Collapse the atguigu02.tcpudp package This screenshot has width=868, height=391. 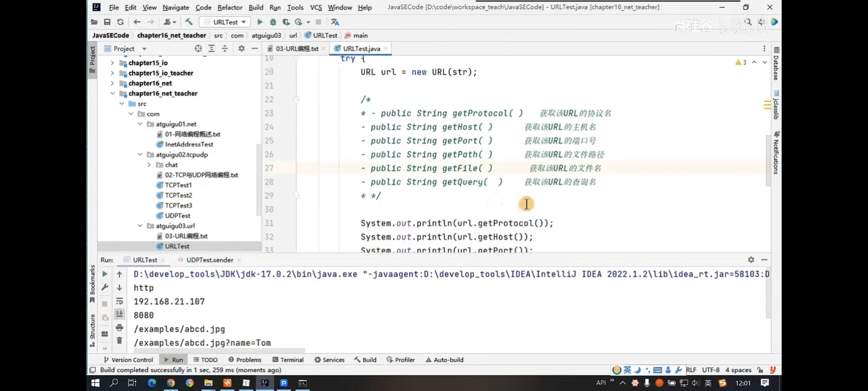pyautogui.click(x=140, y=154)
